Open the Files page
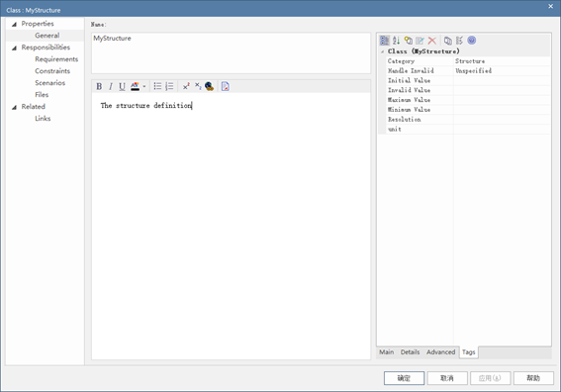 click(42, 94)
